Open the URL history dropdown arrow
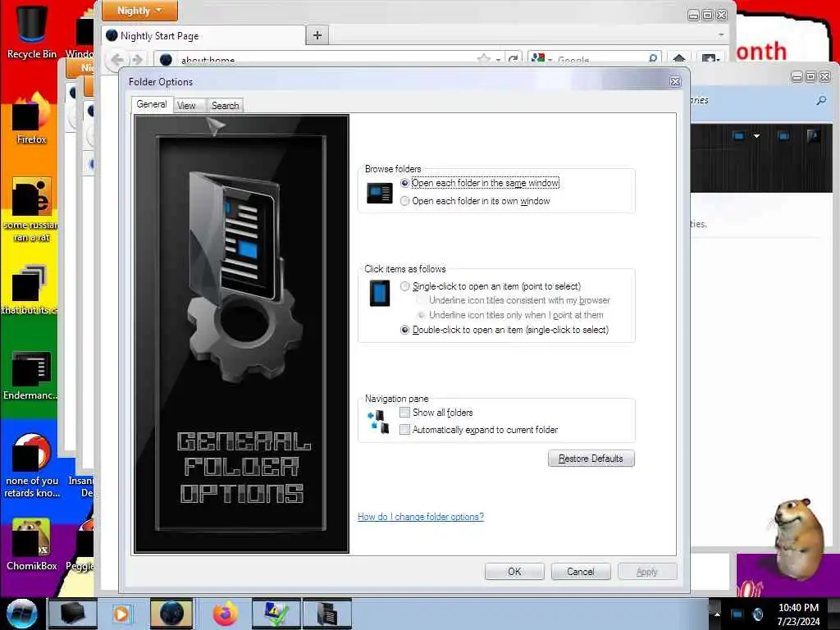The image size is (840, 630). click(x=498, y=59)
